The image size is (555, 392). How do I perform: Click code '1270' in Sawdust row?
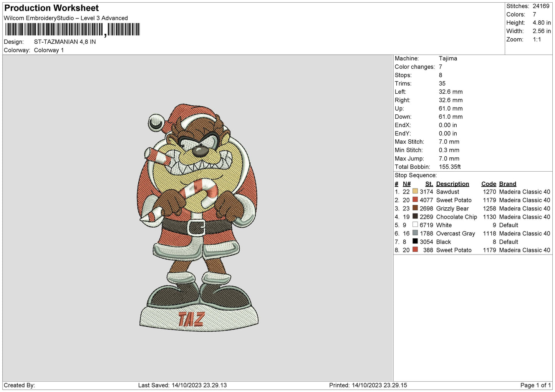pyautogui.click(x=489, y=192)
